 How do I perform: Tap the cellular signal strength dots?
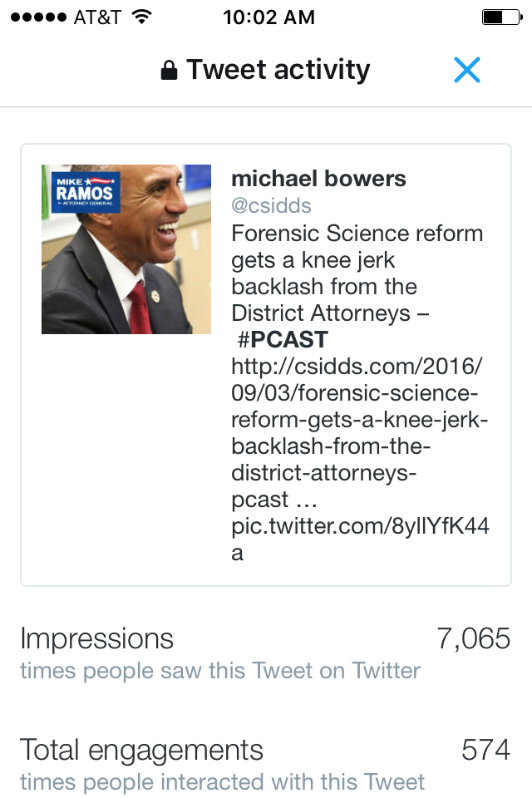[37, 17]
